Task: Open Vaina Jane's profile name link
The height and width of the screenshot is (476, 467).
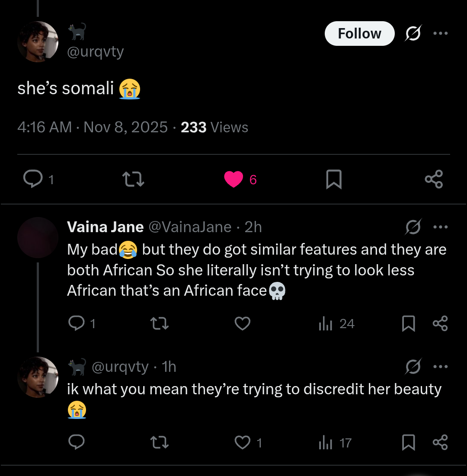Action: pos(106,227)
